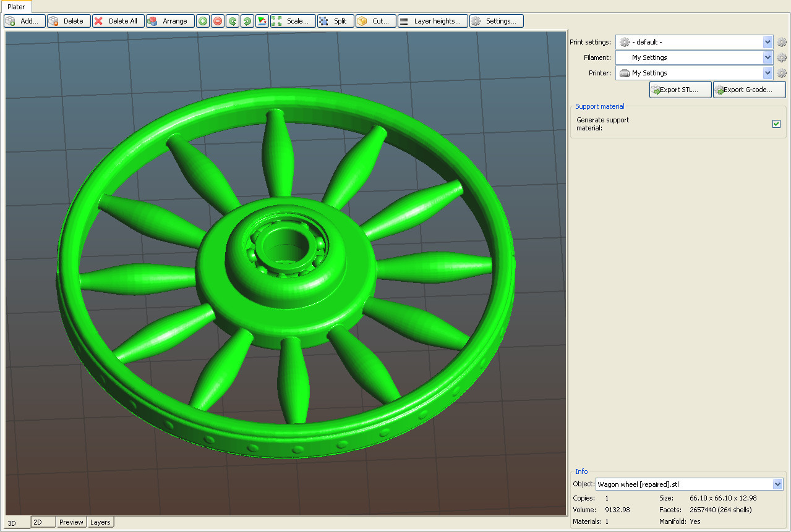Toggle Generate support material checkbox
The height and width of the screenshot is (532, 791).
coord(776,124)
